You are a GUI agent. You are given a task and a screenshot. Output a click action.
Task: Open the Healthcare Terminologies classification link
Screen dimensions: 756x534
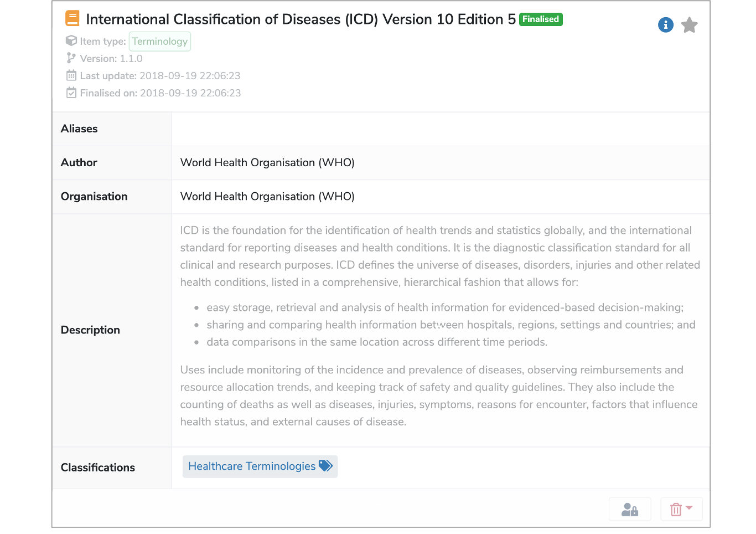pos(252,466)
